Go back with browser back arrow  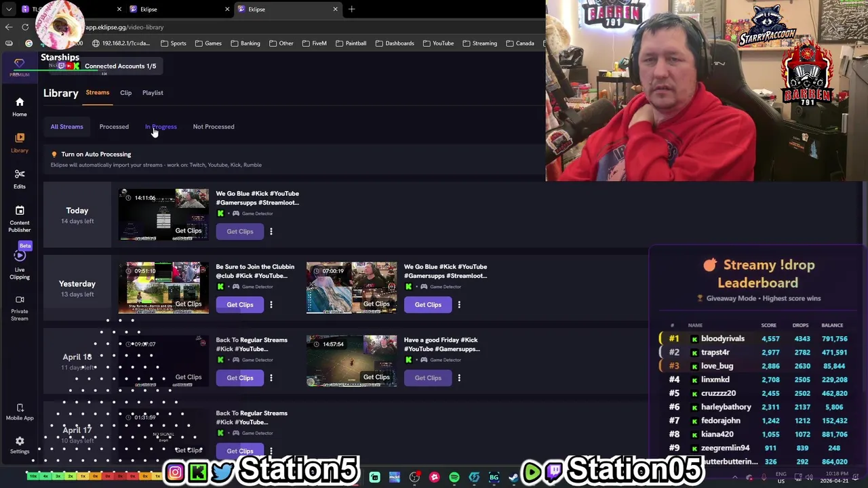tap(9, 27)
